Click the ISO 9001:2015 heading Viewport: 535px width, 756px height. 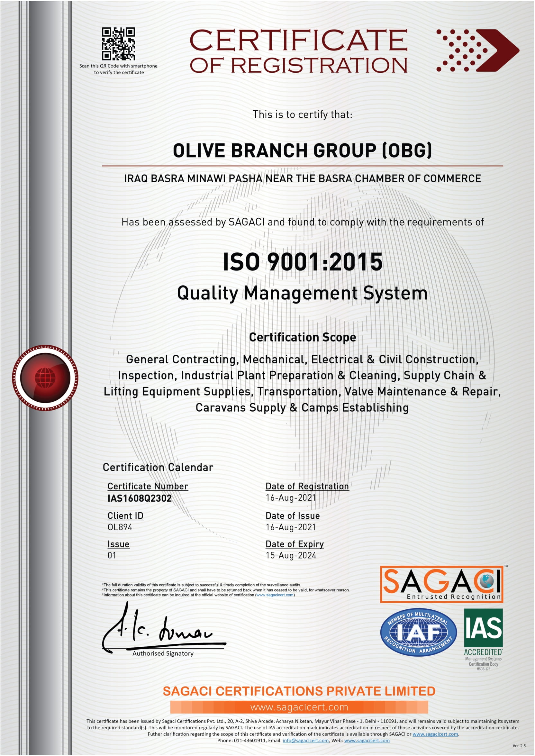pyautogui.click(x=303, y=262)
